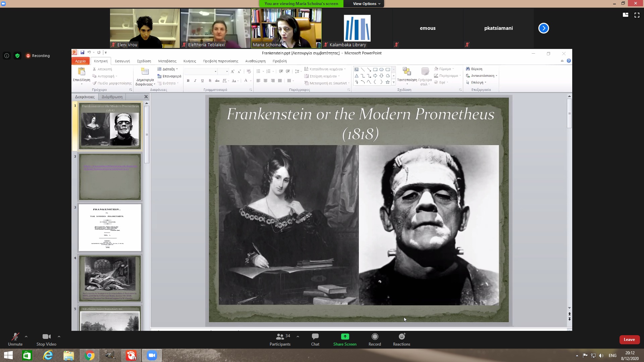Unmute the microphone
Screen dimensions: 644x362
(x=15, y=339)
